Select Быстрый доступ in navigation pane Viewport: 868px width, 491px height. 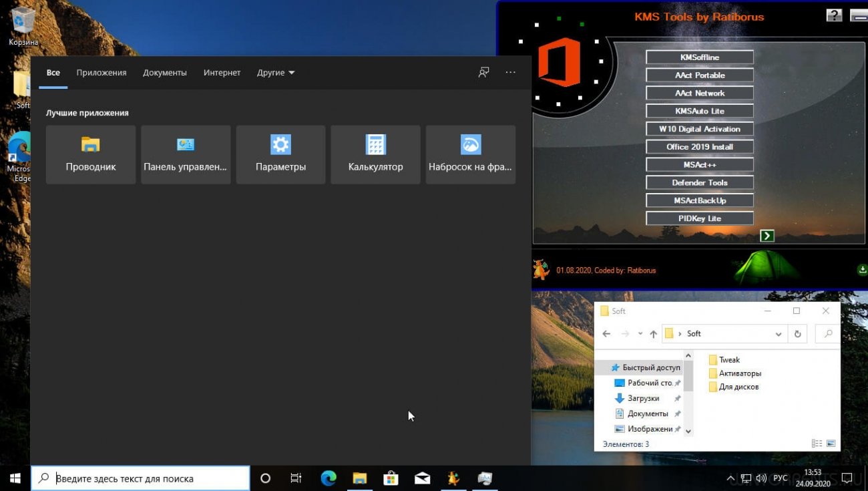click(645, 367)
